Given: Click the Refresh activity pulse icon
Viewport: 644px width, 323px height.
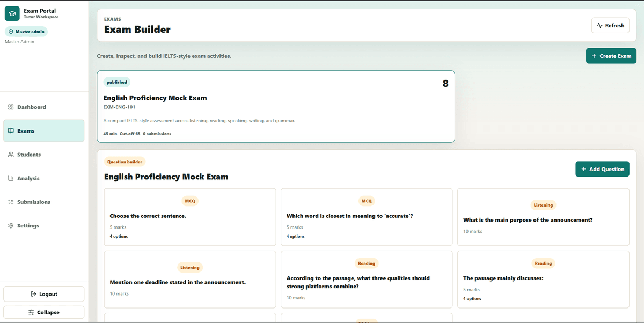Looking at the screenshot, I should (x=599, y=25).
